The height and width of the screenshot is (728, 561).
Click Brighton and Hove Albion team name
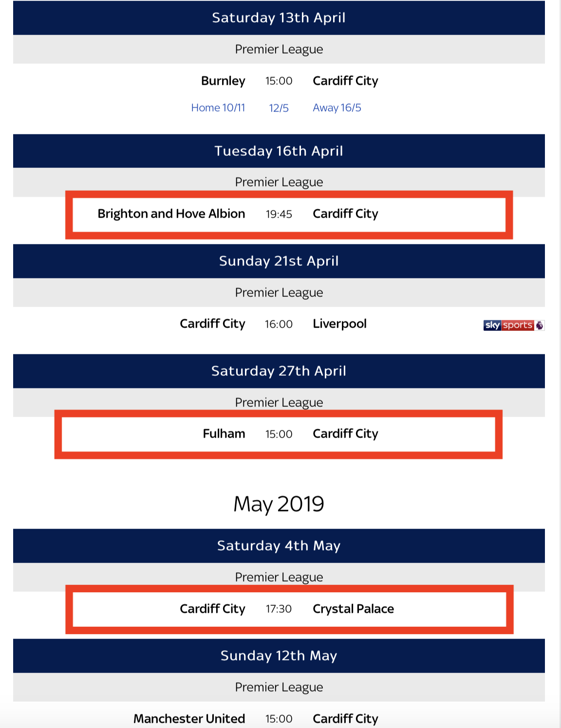(x=171, y=214)
